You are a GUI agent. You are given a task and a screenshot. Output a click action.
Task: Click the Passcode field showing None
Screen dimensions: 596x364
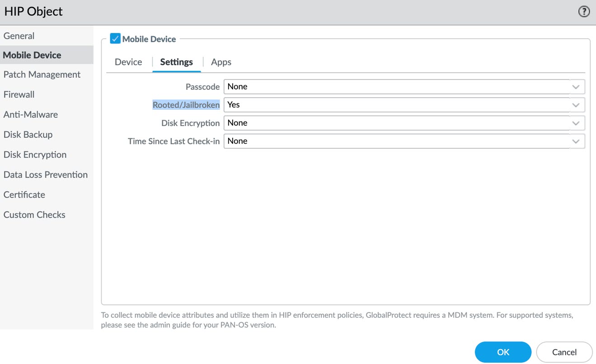395,87
